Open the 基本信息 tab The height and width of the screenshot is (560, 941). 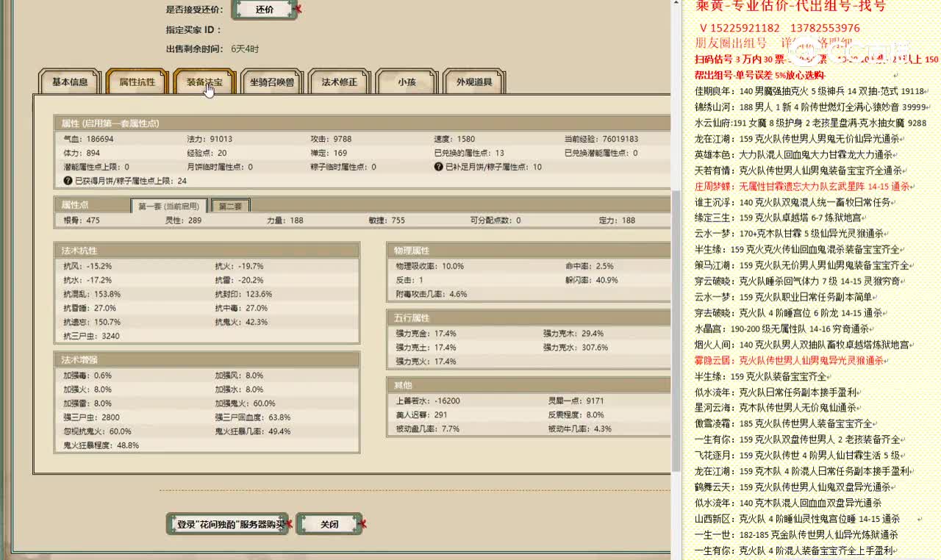tap(70, 82)
